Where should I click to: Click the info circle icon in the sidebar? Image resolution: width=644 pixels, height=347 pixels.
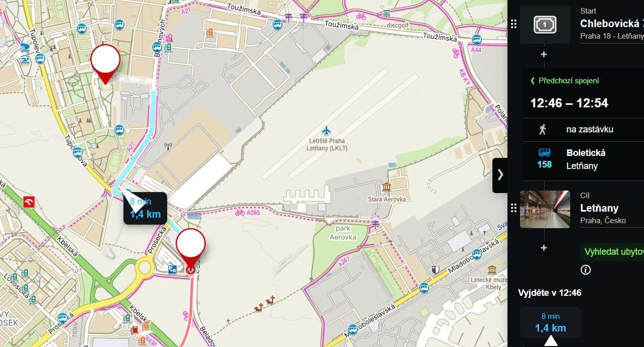pos(585,270)
